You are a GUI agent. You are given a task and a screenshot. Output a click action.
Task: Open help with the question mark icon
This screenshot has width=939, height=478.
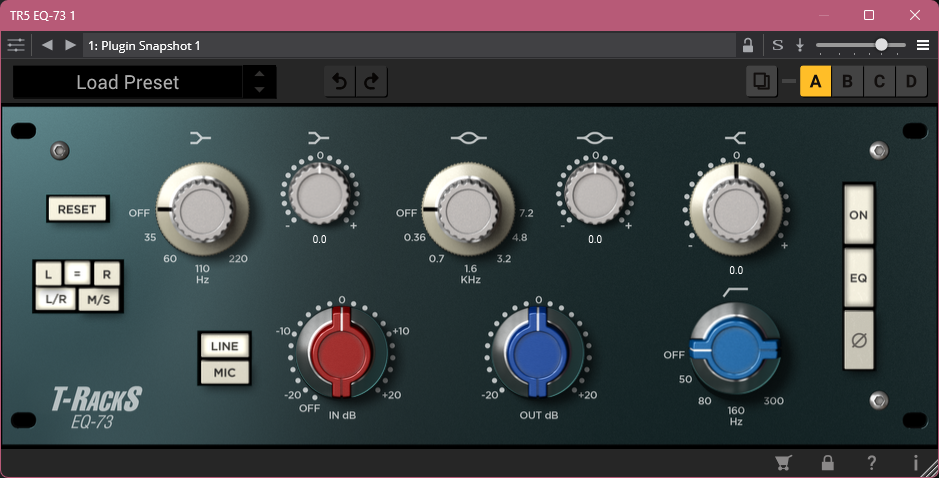[871, 462]
